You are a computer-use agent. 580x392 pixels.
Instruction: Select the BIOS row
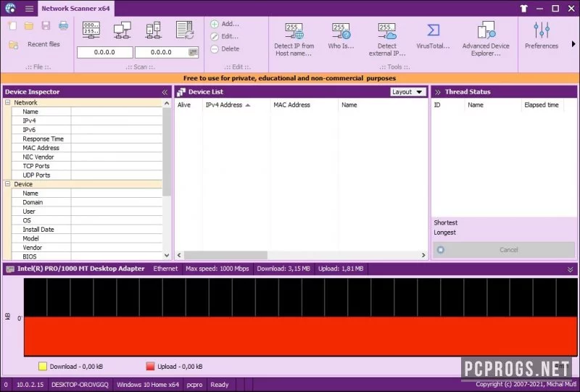[x=87, y=257]
